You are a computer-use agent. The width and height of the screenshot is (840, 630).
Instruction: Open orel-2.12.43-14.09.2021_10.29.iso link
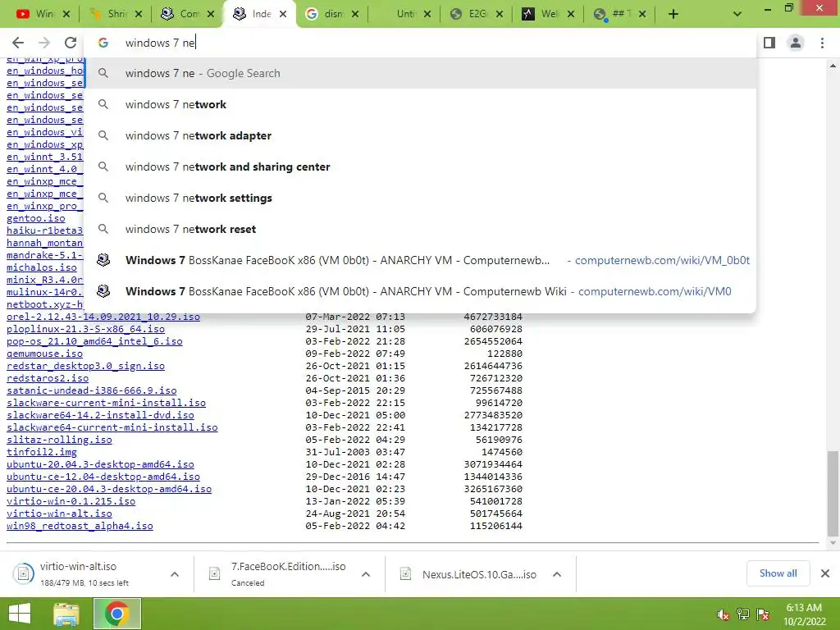(x=103, y=317)
